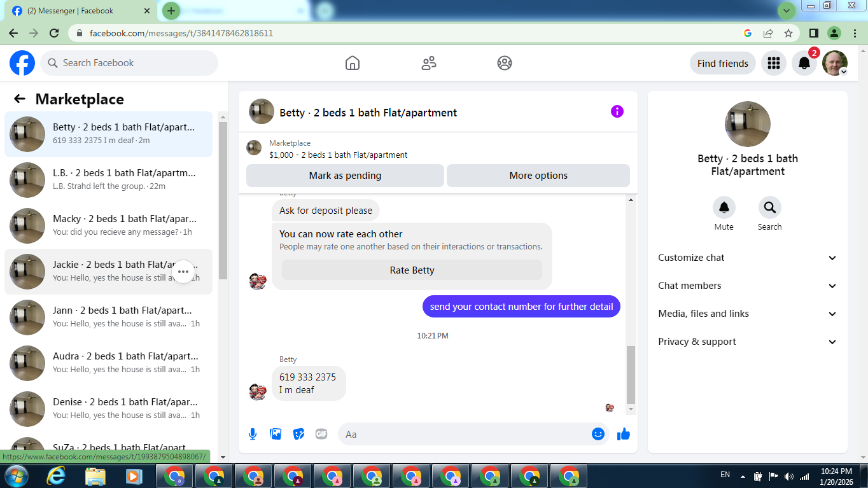Open L.B. conversation in Marketplace list
The height and width of the screenshot is (488, 868).
(x=109, y=179)
